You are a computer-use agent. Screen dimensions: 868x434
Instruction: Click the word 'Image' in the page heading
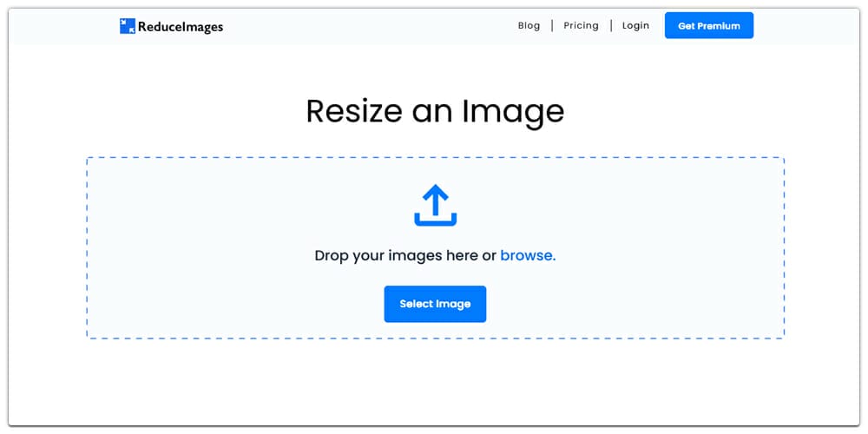click(x=513, y=112)
